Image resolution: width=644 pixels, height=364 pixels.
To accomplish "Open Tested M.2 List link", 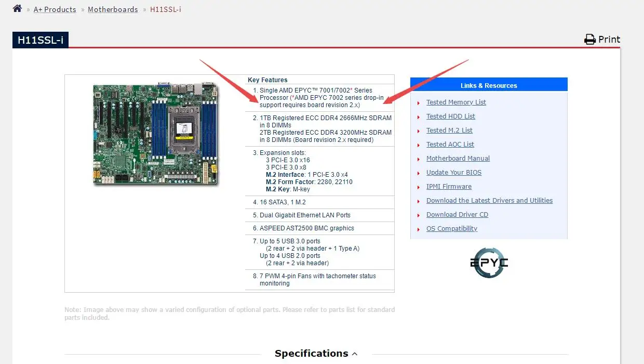I will point(449,131).
